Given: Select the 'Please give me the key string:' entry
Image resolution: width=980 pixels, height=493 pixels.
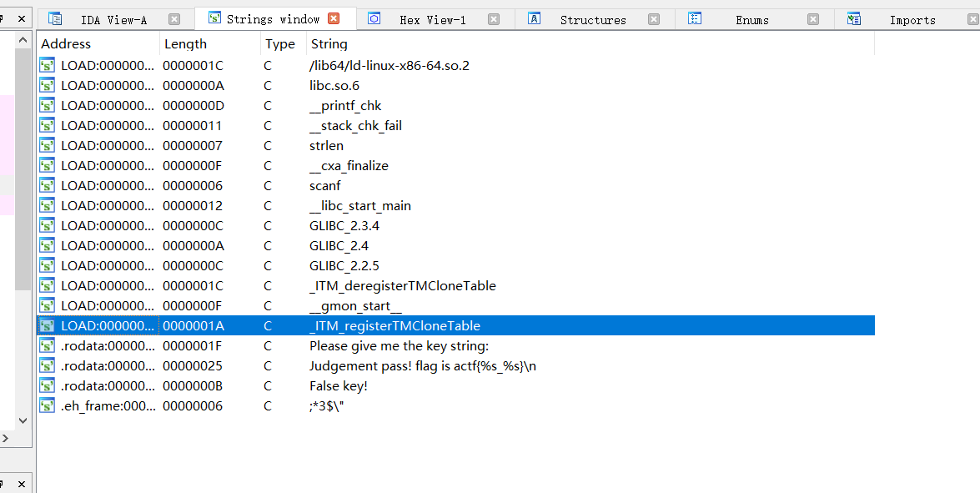Looking at the screenshot, I should pos(399,346).
